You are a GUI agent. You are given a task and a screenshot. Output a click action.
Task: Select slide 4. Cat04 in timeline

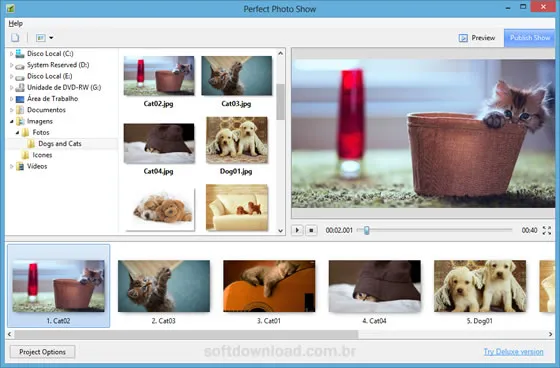[375, 286]
